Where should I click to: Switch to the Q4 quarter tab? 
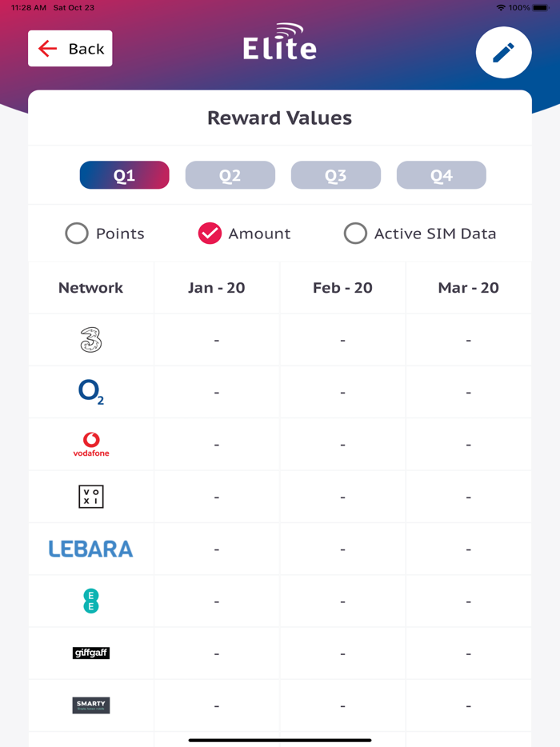[441, 174]
